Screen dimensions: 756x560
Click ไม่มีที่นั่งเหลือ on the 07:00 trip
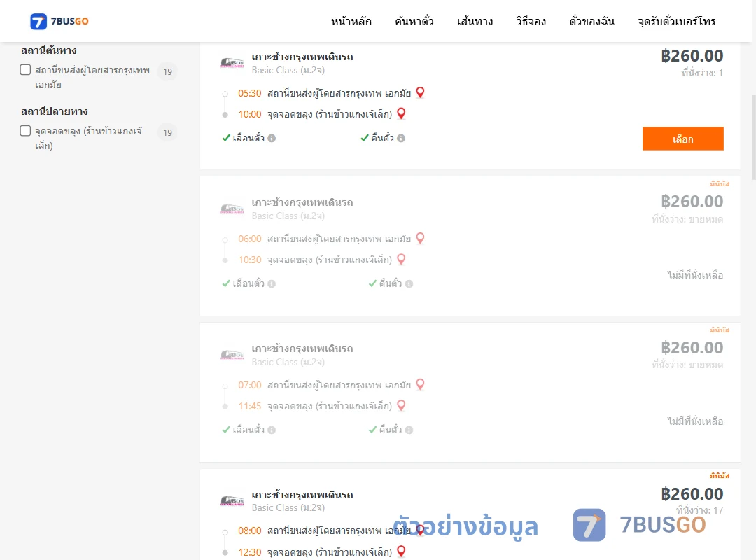695,421
